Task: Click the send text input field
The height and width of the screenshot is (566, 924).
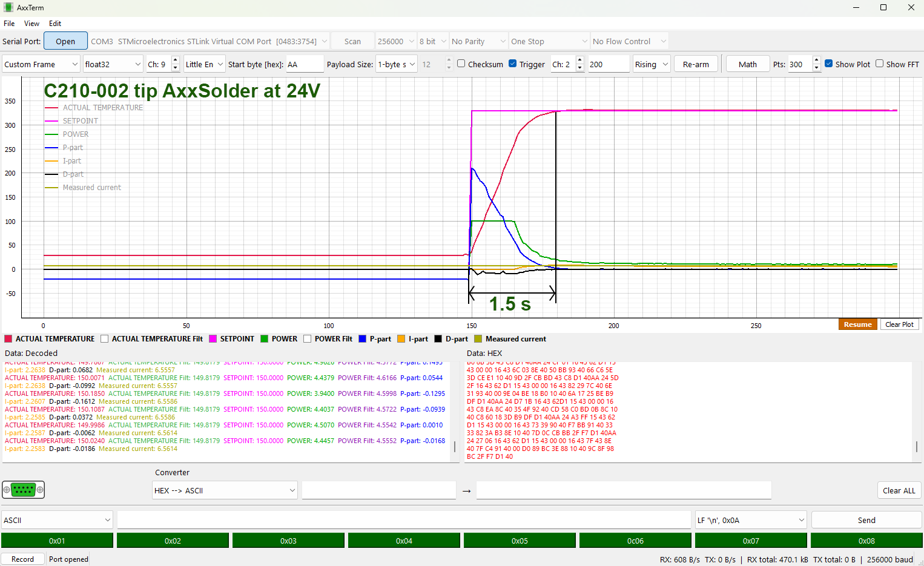Action: coord(404,520)
